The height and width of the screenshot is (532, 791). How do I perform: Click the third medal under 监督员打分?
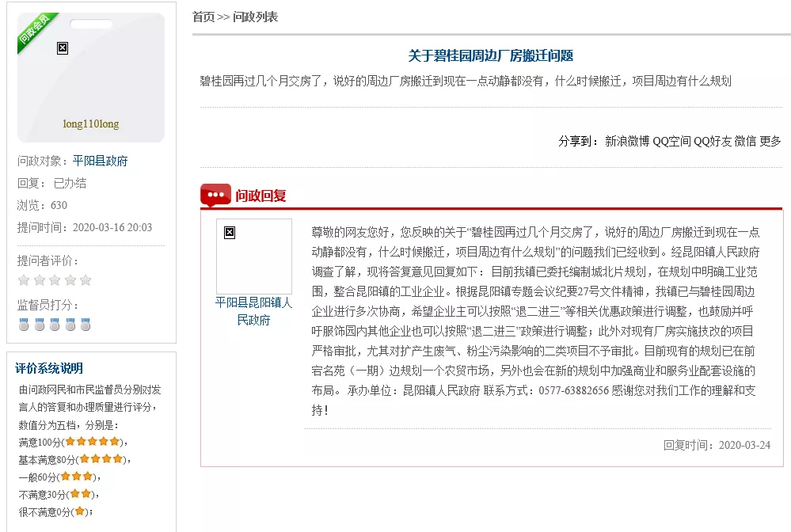(x=55, y=325)
